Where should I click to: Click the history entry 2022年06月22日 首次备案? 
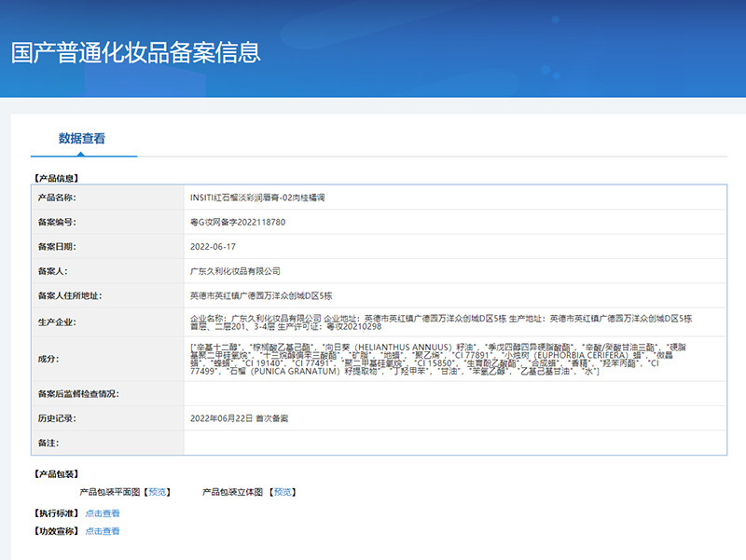pyautogui.click(x=240, y=418)
